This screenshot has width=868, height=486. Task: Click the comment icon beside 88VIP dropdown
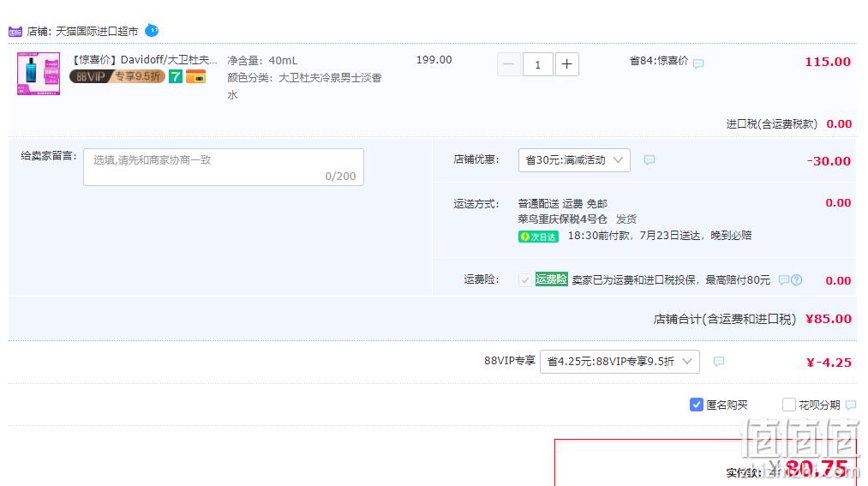point(719,362)
